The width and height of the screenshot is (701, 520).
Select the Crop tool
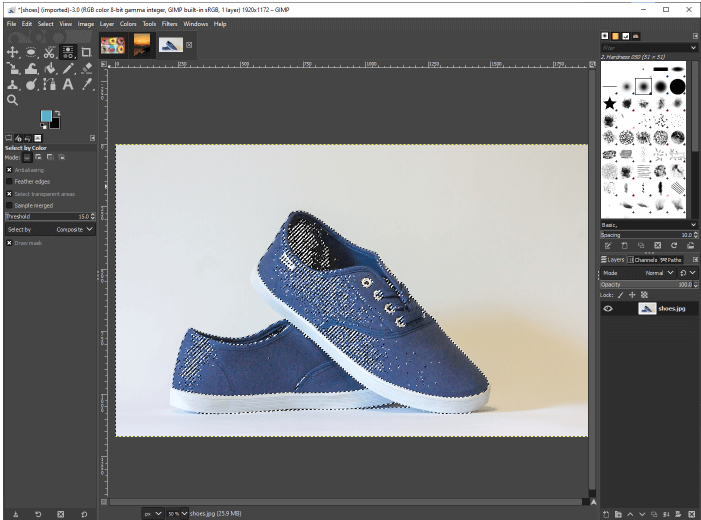click(x=86, y=52)
